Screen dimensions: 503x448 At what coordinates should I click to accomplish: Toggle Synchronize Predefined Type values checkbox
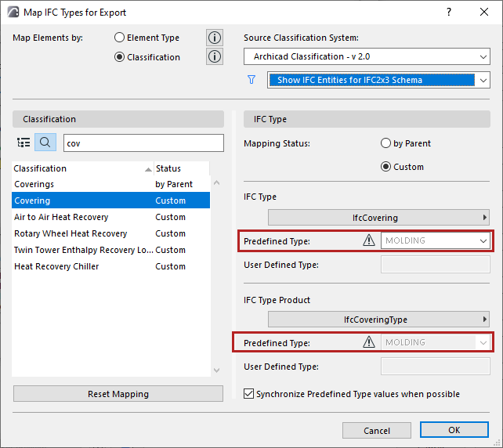250,394
